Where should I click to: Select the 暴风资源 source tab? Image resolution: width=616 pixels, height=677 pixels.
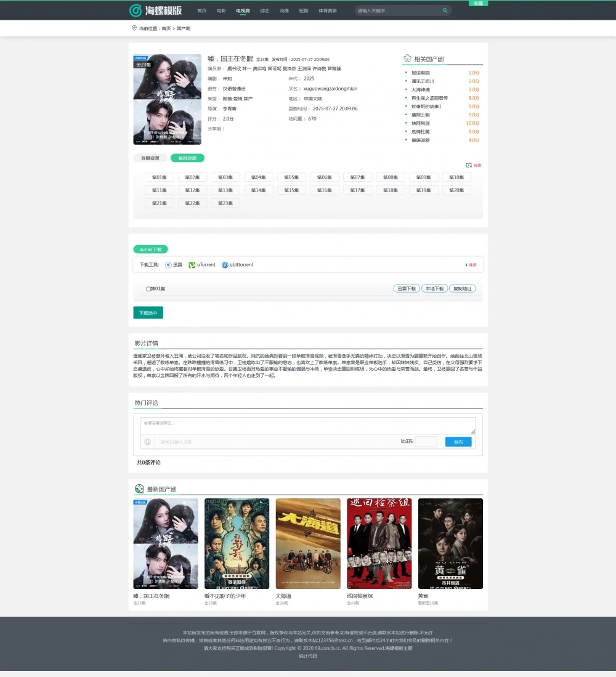(187, 158)
